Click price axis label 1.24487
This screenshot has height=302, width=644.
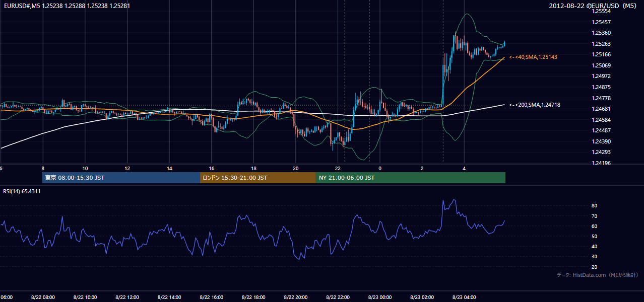coord(601,130)
